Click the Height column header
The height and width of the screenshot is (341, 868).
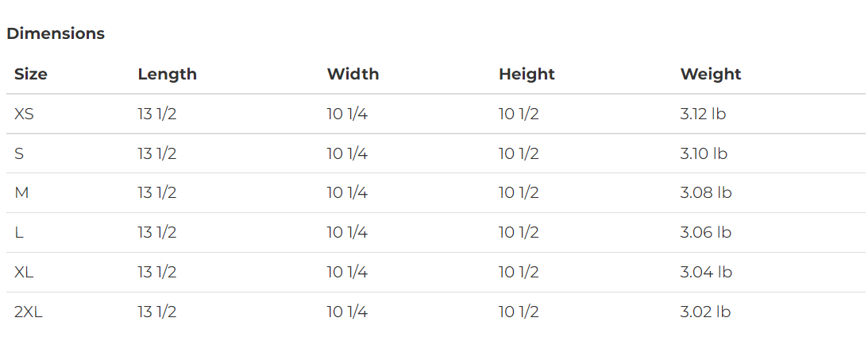(x=527, y=74)
